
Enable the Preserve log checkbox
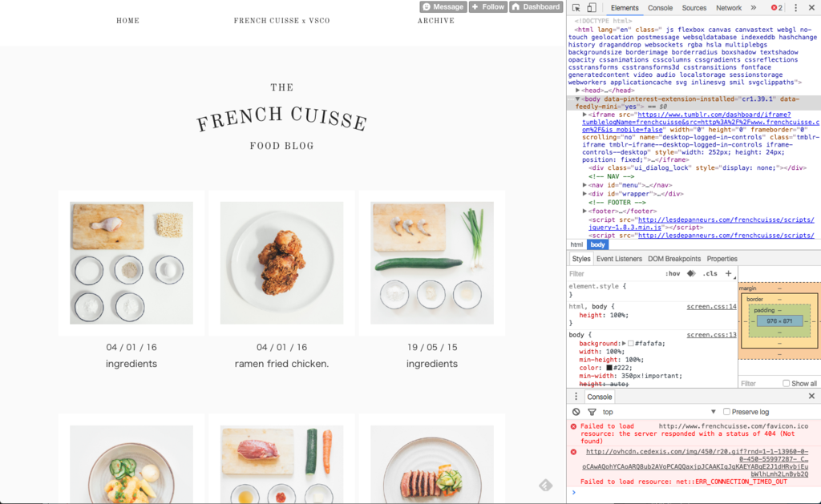point(726,412)
